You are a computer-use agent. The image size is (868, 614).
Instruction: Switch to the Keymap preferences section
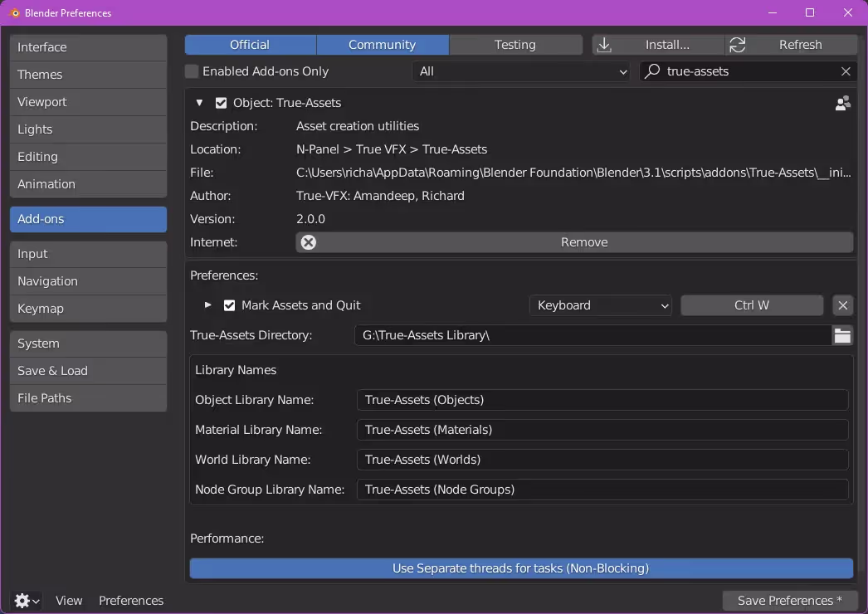coord(88,309)
